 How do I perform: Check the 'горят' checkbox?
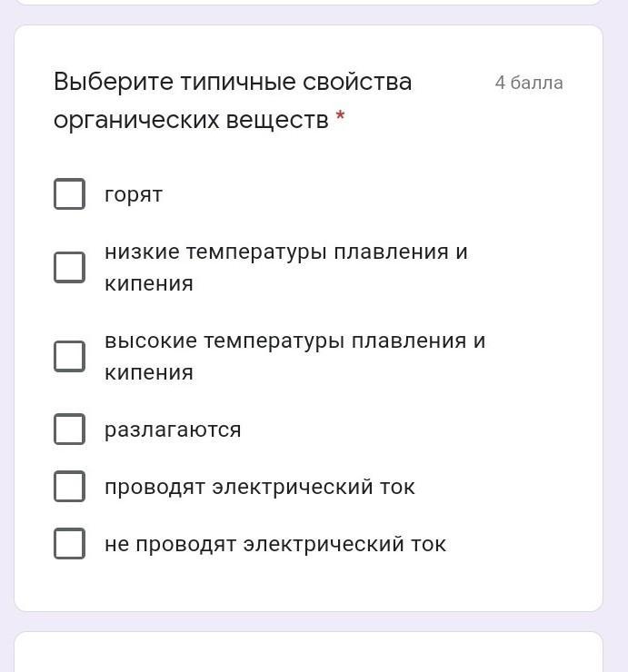coord(69,193)
